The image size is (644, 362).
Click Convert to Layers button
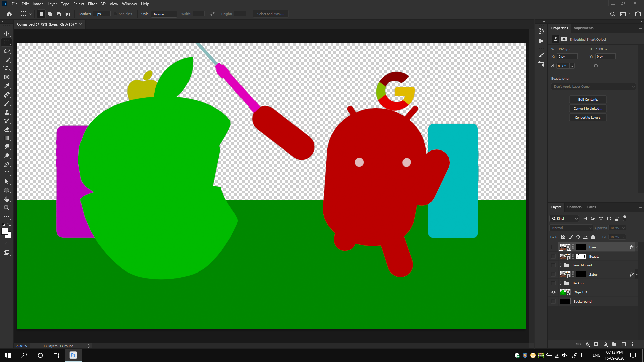[588, 117]
